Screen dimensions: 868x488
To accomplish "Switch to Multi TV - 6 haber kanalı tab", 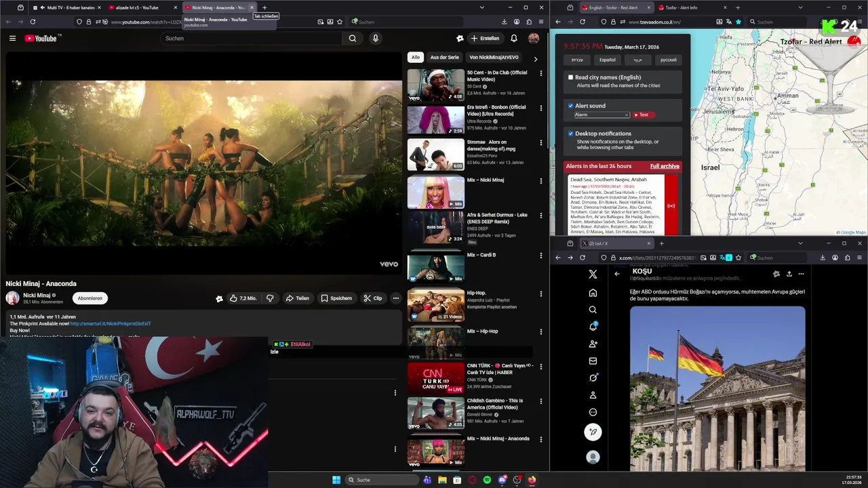I will coord(66,7).
